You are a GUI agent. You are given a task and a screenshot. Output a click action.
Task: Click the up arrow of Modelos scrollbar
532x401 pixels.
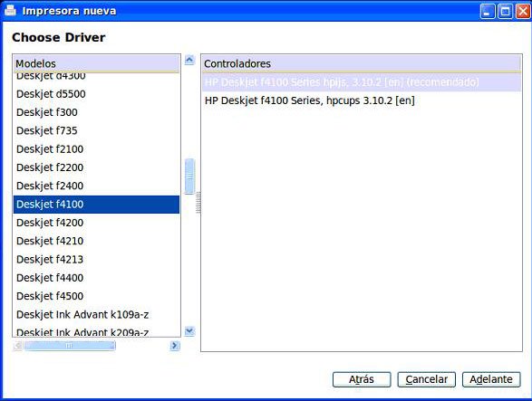(189, 60)
